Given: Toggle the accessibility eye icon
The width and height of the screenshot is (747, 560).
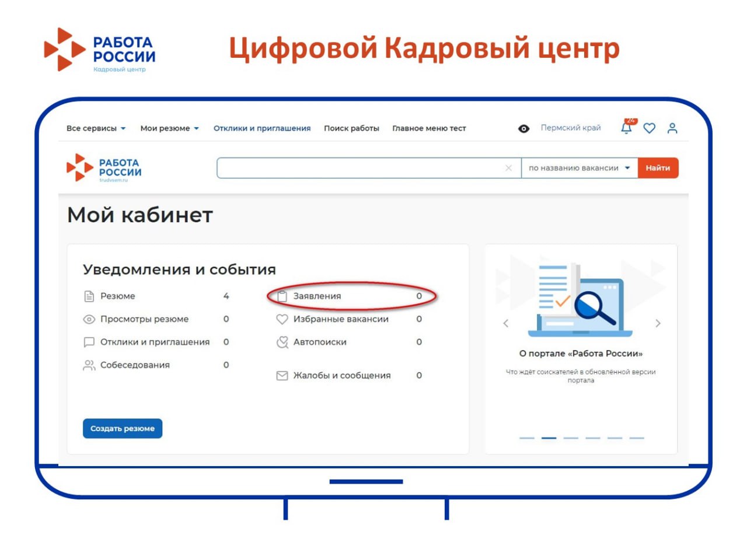Looking at the screenshot, I should click(523, 128).
